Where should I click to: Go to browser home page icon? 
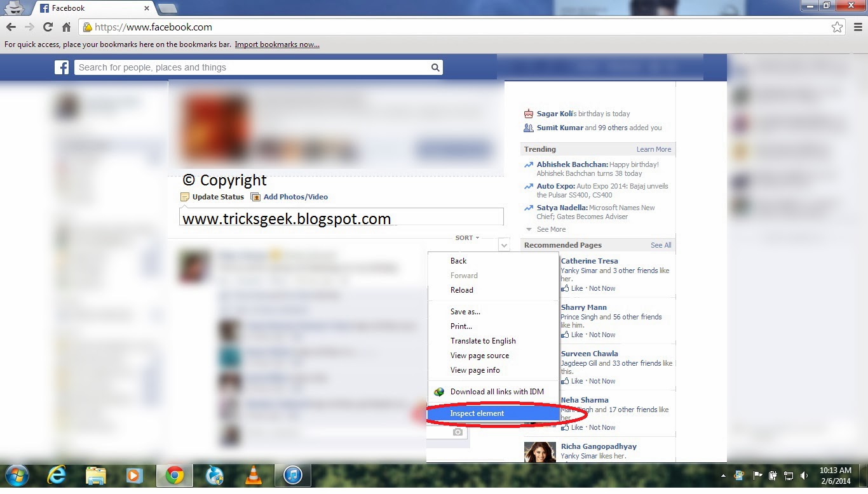pos(66,27)
